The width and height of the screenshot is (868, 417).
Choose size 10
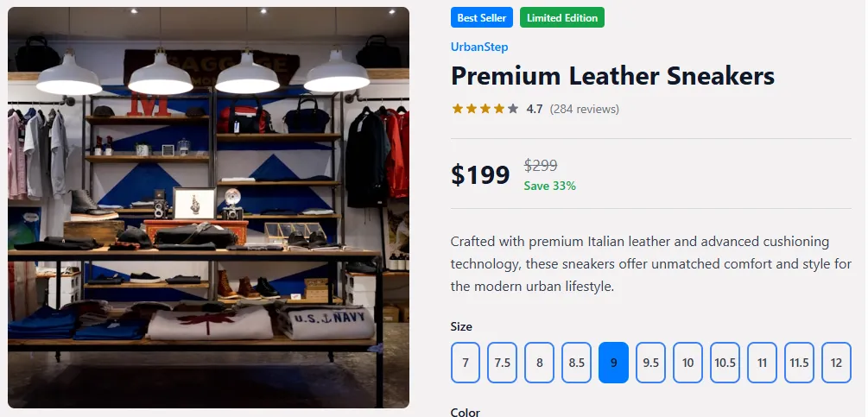(x=687, y=363)
